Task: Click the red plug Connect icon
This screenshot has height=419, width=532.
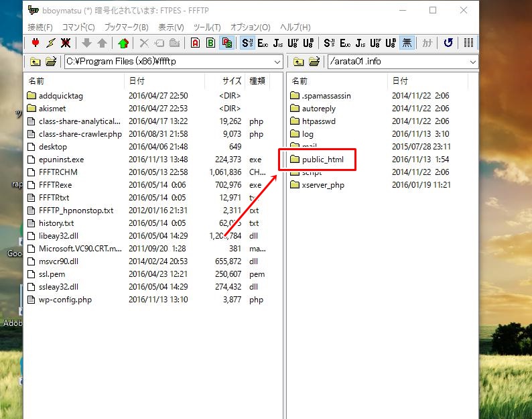Action: click(36, 43)
